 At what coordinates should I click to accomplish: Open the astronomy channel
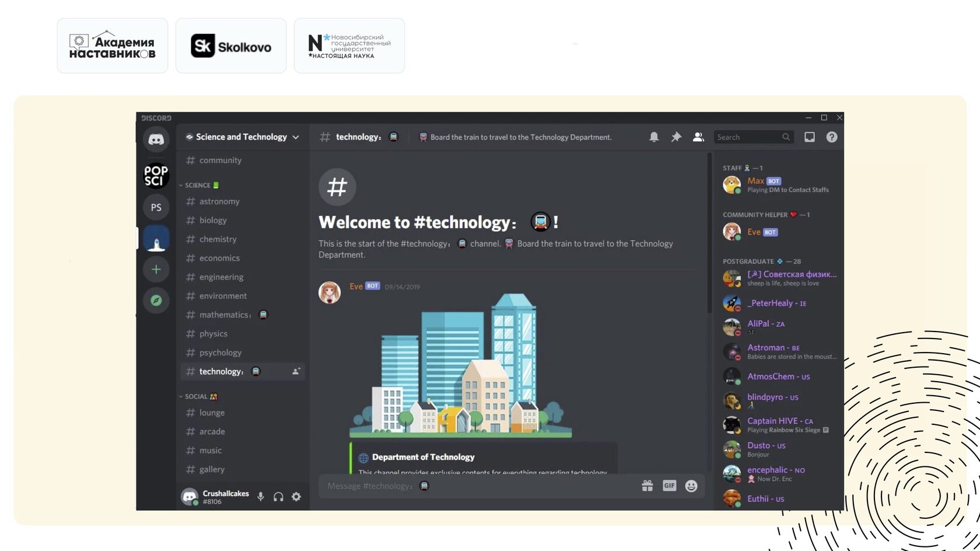tap(242, 201)
